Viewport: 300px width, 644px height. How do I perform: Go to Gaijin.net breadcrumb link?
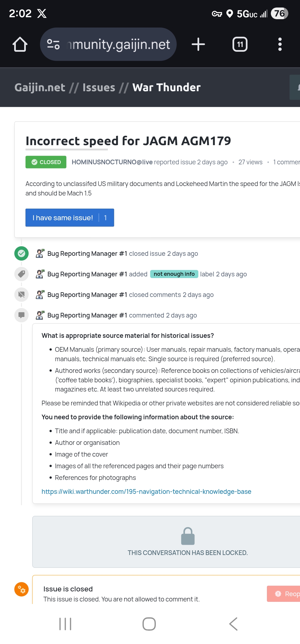[40, 88]
